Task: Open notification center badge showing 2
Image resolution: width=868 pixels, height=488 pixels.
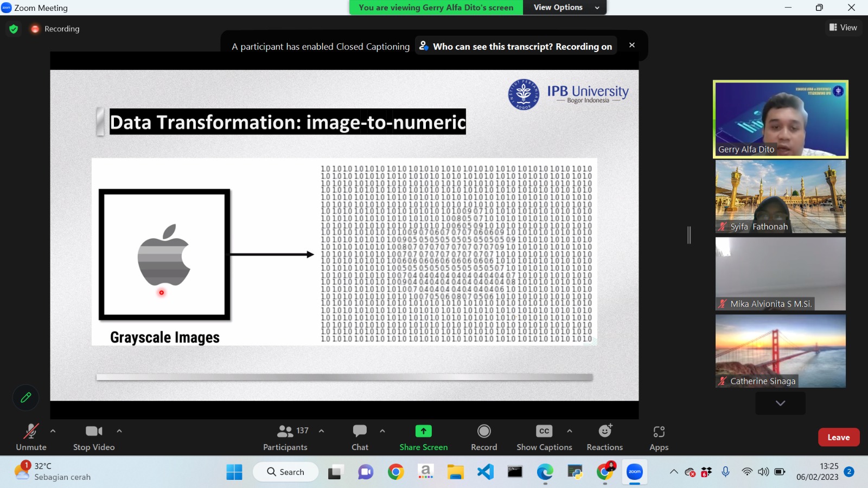Action: pyautogui.click(x=850, y=472)
